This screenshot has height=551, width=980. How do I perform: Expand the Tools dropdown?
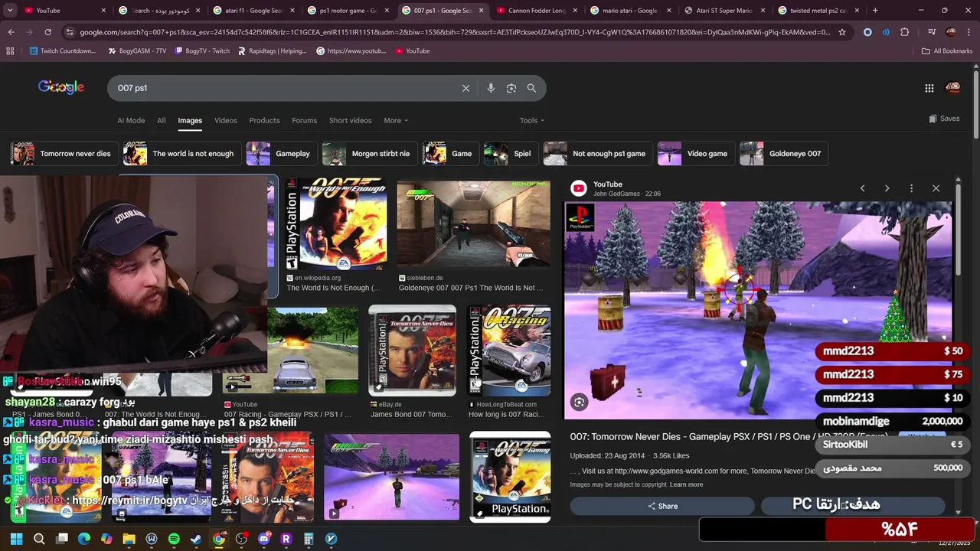532,120
